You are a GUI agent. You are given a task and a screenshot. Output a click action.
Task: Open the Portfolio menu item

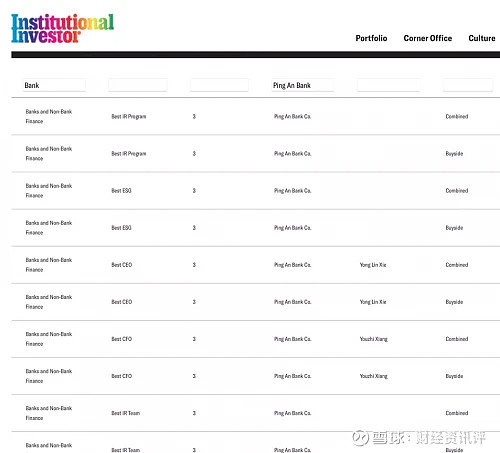[x=371, y=38]
